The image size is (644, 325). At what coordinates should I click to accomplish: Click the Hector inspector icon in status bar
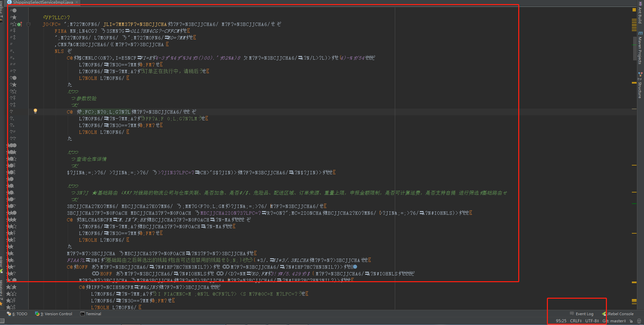click(639, 321)
